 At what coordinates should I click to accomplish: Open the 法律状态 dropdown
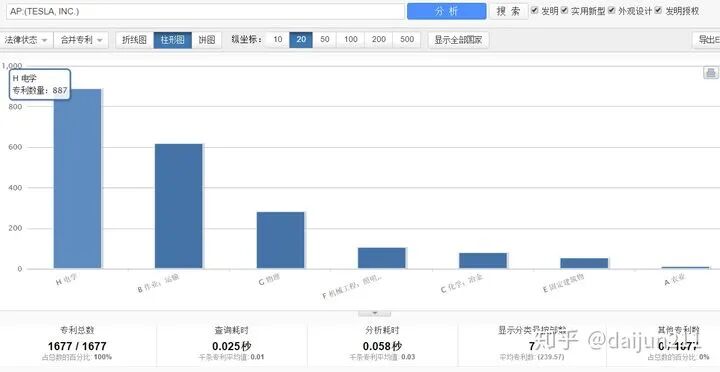[x=26, y=40]
